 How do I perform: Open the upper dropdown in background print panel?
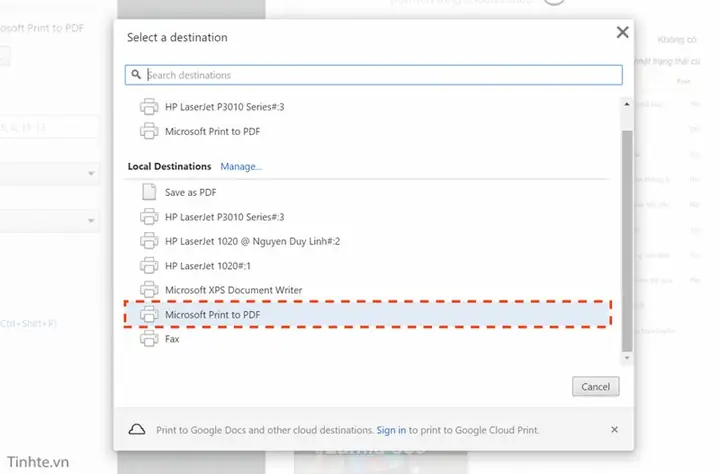pos(49,173)
